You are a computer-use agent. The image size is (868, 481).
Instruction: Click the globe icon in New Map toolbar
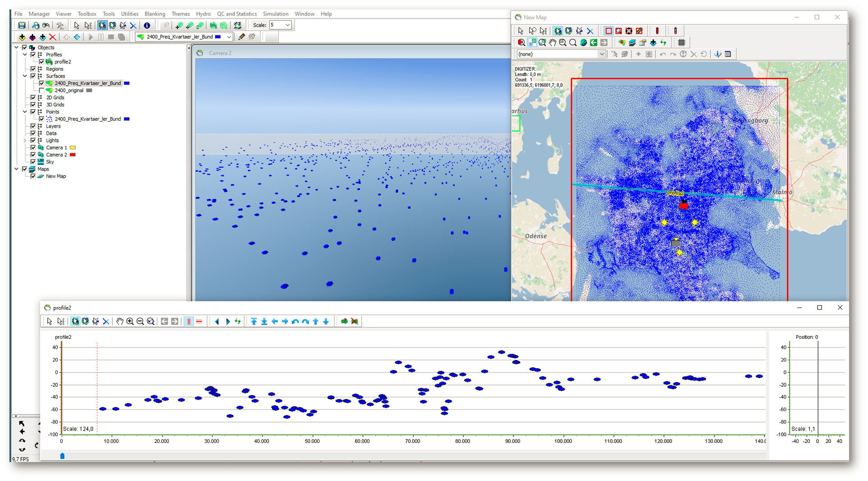pyautogui.click(x=583, y=42)
